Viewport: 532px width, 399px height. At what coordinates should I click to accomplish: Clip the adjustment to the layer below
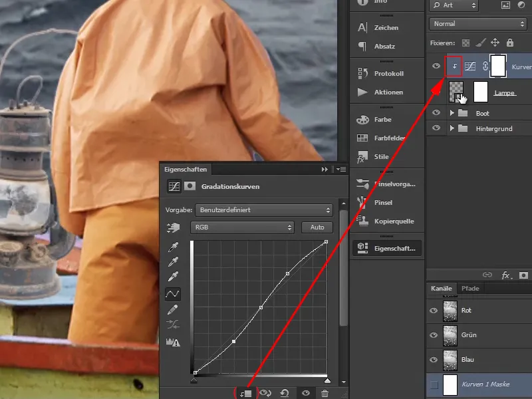[x=245, y=394]
